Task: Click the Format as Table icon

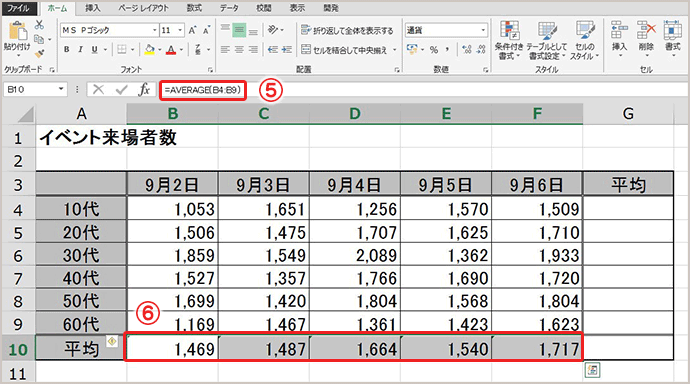Action: pos(547,31)
